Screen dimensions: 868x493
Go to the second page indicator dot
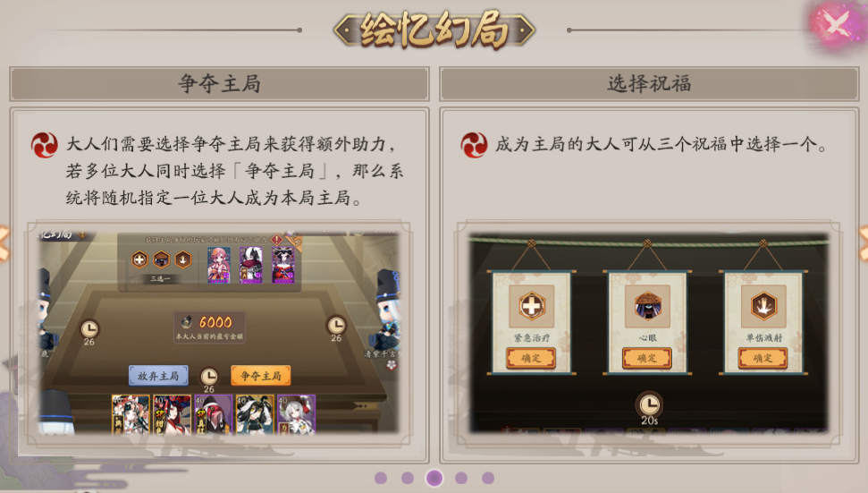[x=408, y=478]
